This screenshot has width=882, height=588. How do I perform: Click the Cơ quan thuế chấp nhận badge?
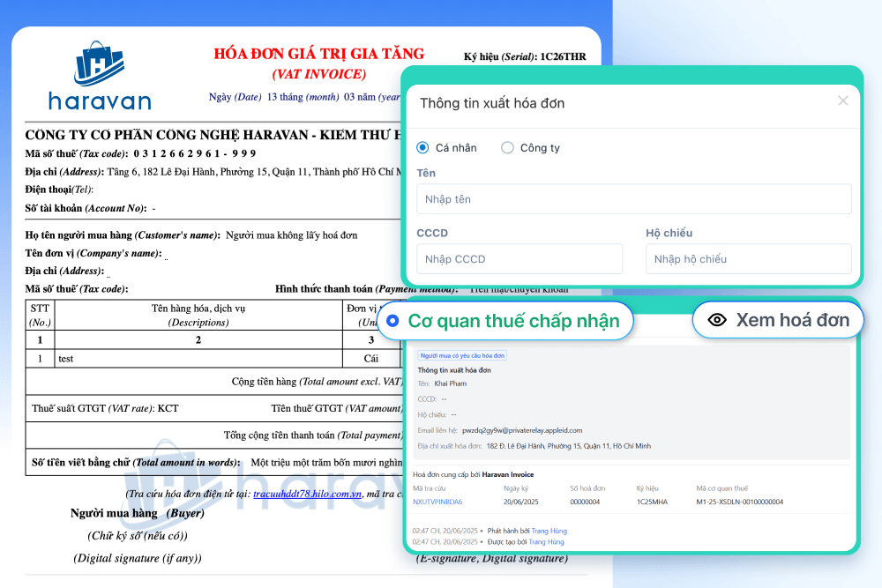505,321
